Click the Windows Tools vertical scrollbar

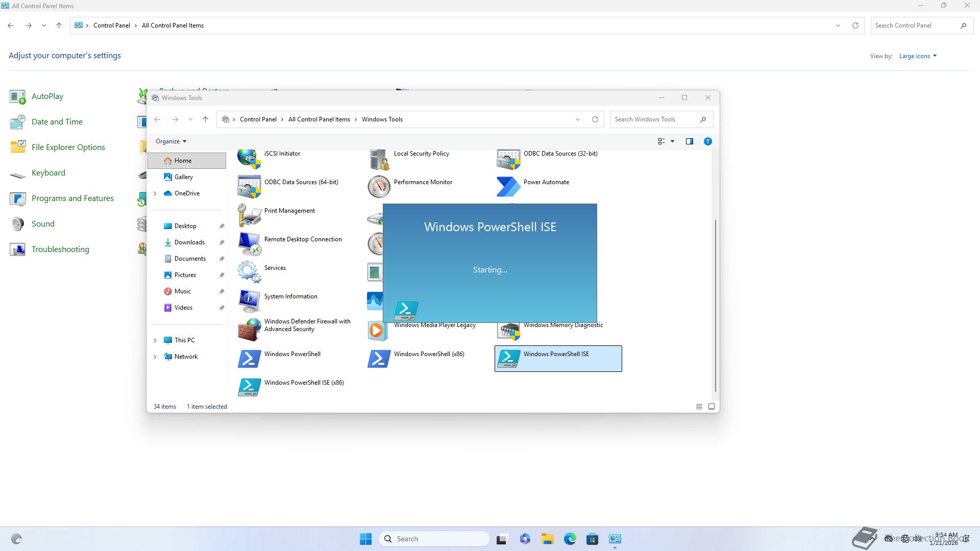coord(716,306)
